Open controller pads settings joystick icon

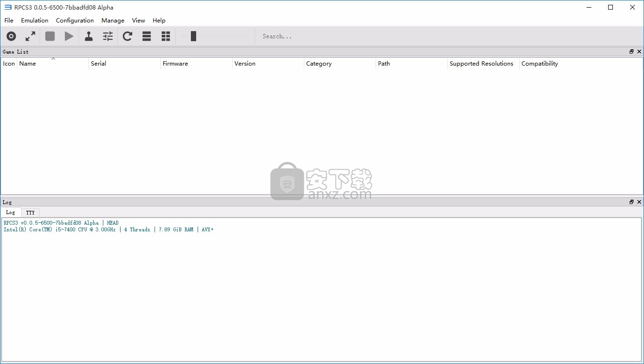89,36
